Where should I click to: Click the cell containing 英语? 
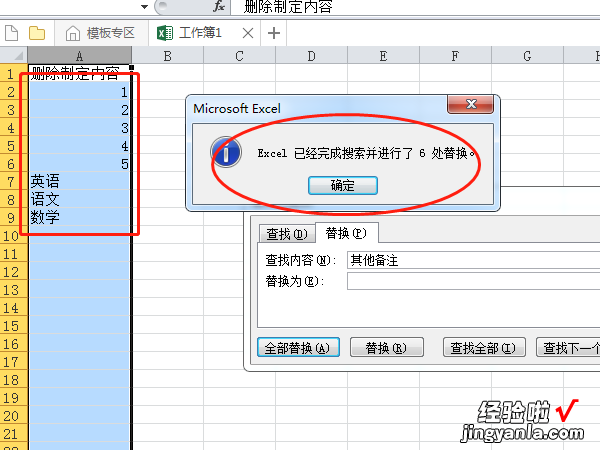point(80,181)
